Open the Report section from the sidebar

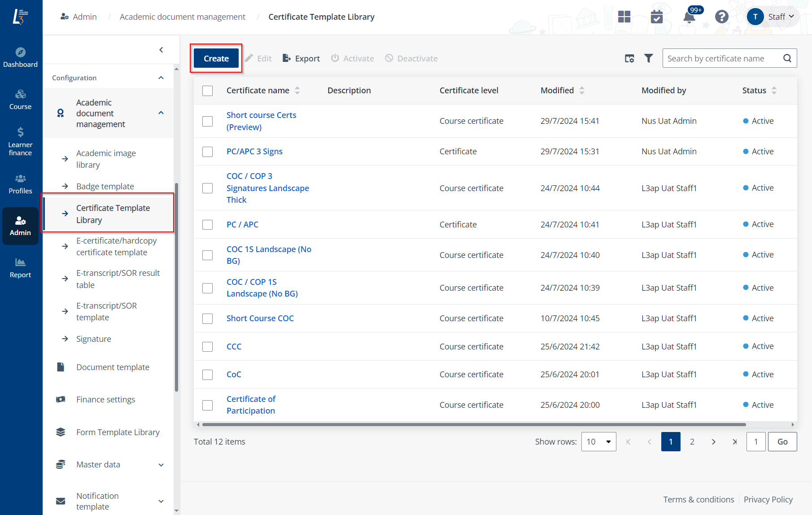click(x=21, y=267)
